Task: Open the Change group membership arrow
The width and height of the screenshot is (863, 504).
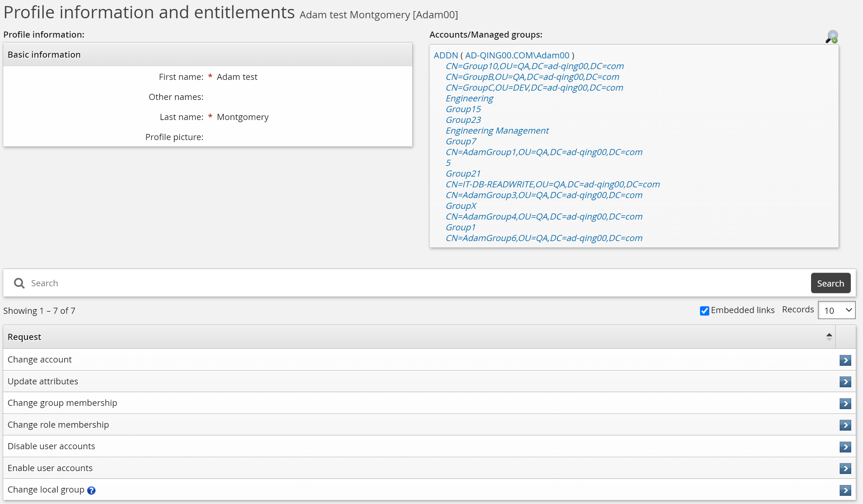Action: [x=845, y=404]
